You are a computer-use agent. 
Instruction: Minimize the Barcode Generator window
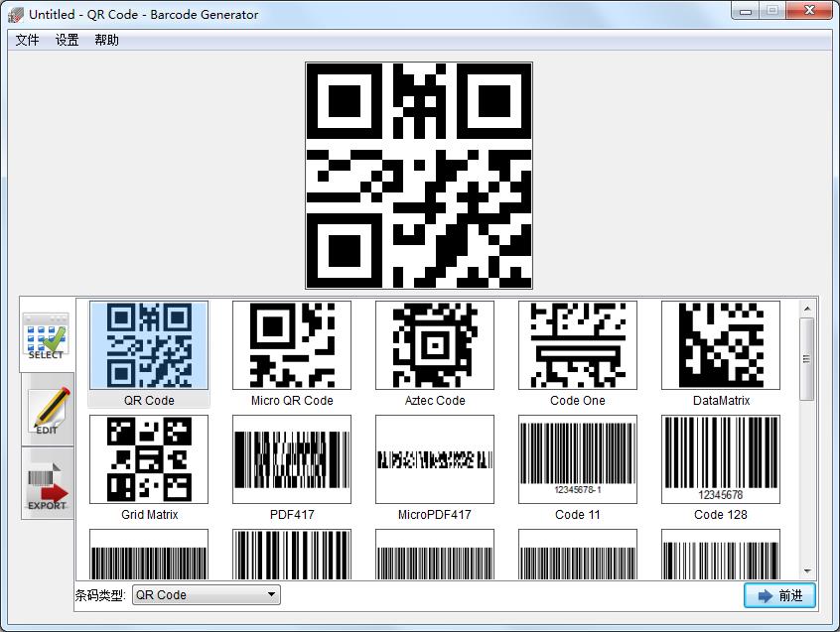(x=746, y=11)
